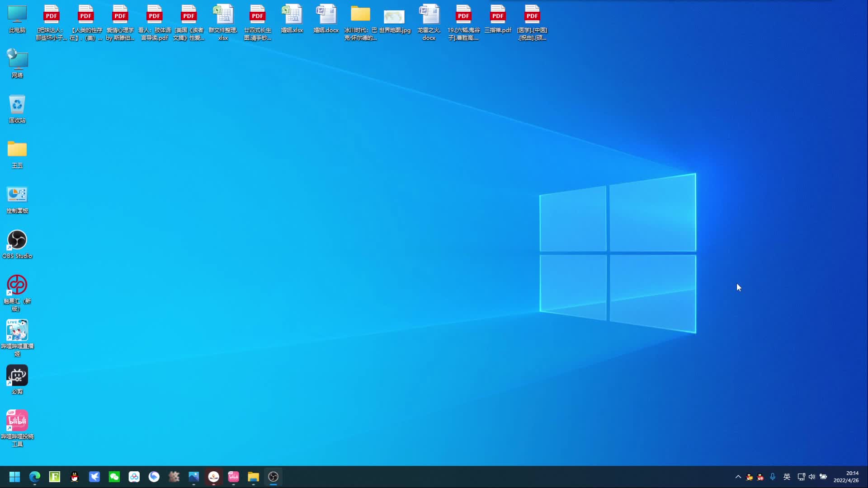Select the 群文件整理.xlsx spreadsheet file
The image size is (868, 488).
(x=223, y=23)
